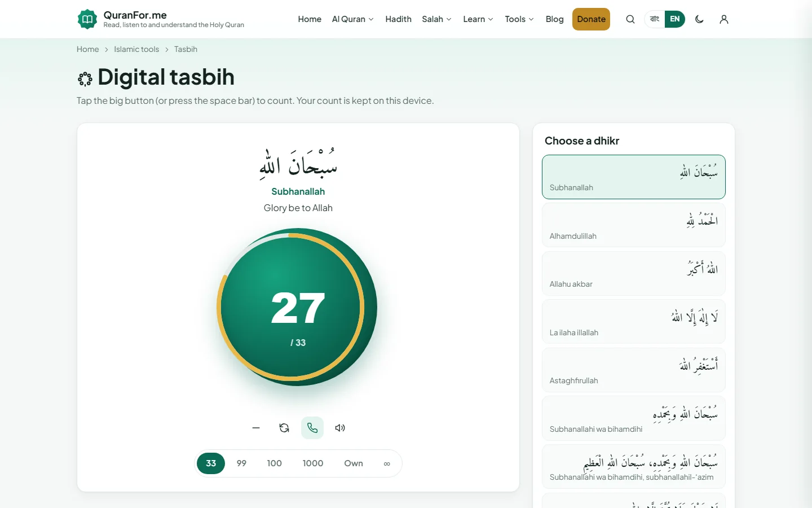Select the Allahu akbar dhikr card
The width and height of the screenshot is (812, 508).
click(x=634, y=274)
